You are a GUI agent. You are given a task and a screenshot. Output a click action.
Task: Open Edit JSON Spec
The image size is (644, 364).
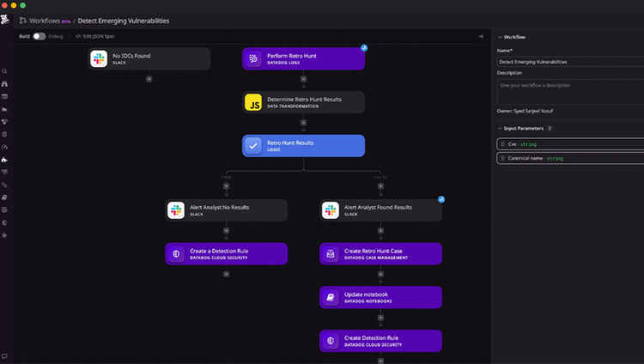pos(94,36)
